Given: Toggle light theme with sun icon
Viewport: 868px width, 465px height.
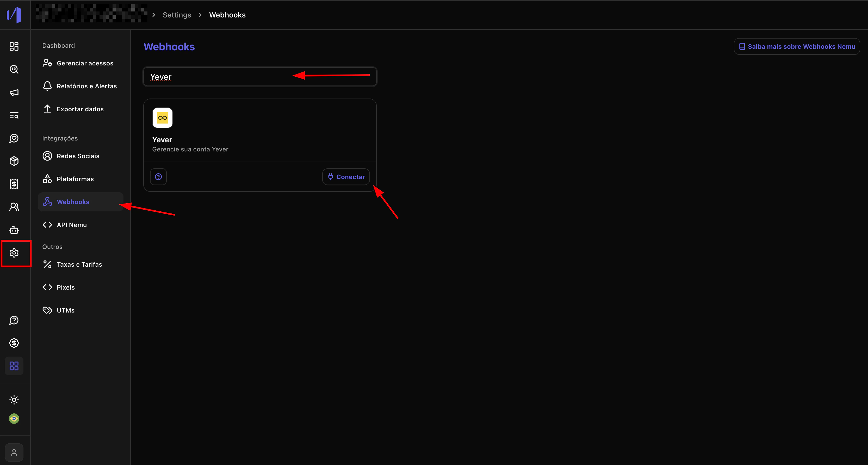Looking at the screenshot, I should click(14, 400).
